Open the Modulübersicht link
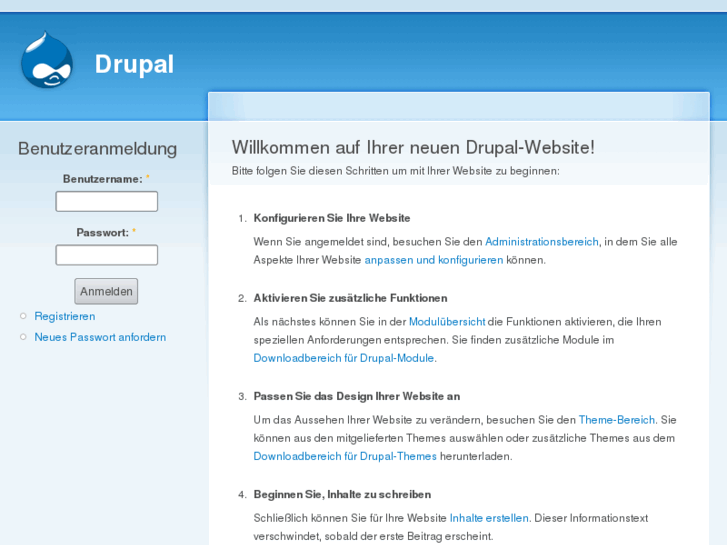This screenshot has height=545, width=727. 447,321
